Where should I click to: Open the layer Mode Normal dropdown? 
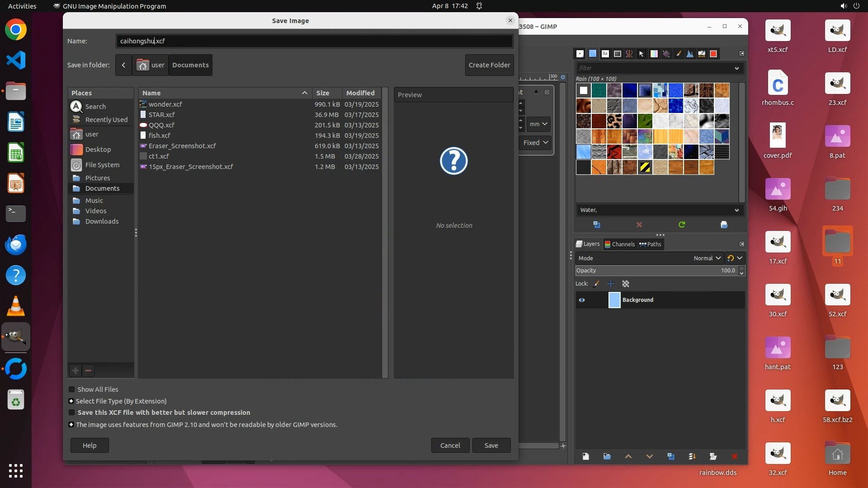(x=707, y=258)
